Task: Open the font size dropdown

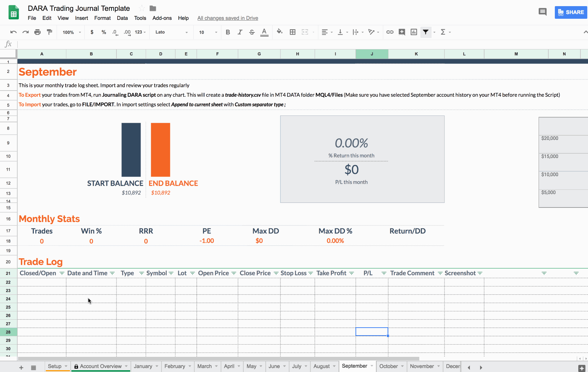Action: (208, 32)
